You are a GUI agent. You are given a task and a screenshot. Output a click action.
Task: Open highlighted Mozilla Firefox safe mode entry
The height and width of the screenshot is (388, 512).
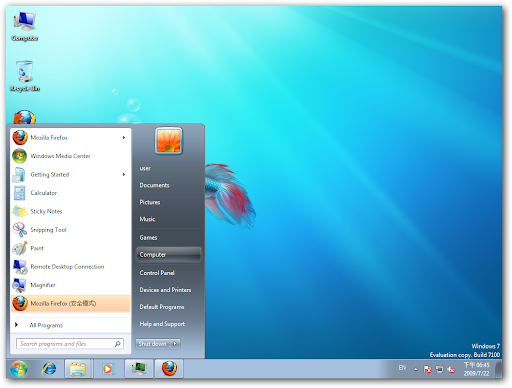pos(70,304)
